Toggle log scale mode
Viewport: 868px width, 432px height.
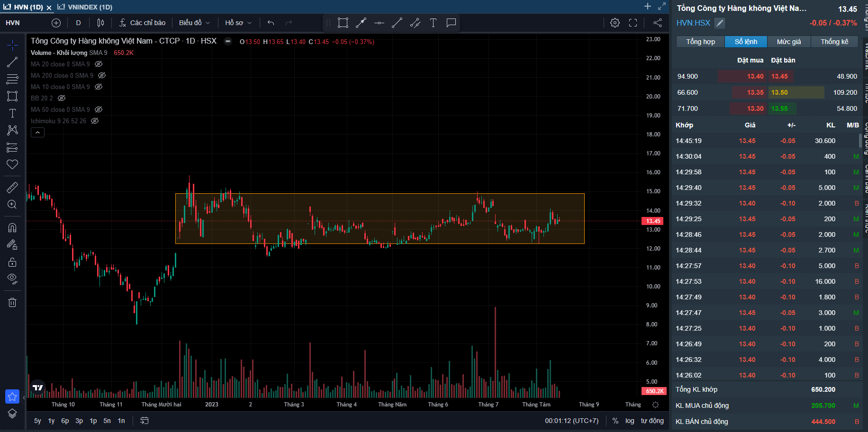tap(630, 421)
